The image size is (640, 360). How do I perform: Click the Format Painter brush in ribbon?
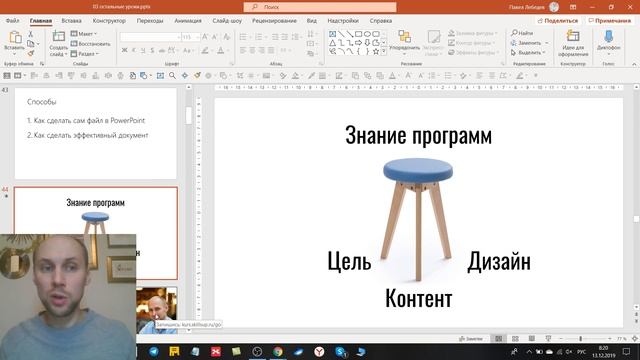(31, 53)
